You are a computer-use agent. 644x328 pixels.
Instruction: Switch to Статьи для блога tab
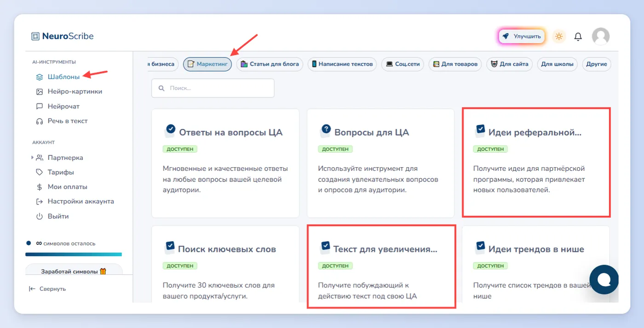click(x=270, y=64)
